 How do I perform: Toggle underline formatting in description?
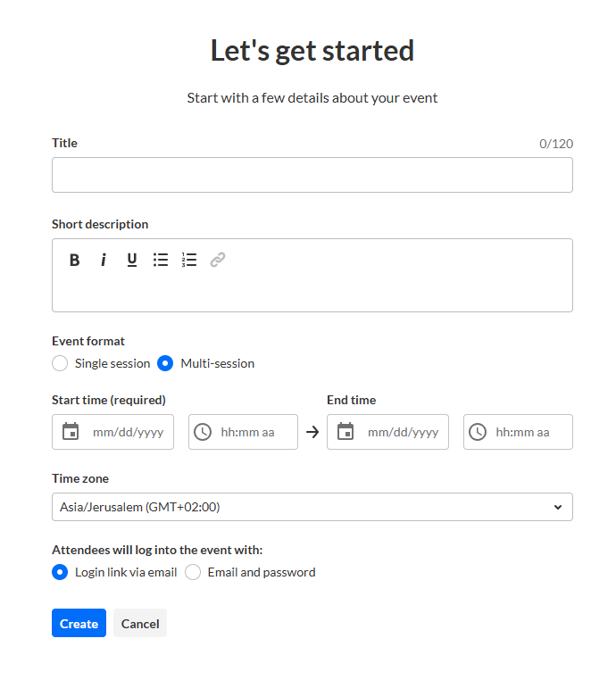132,260
